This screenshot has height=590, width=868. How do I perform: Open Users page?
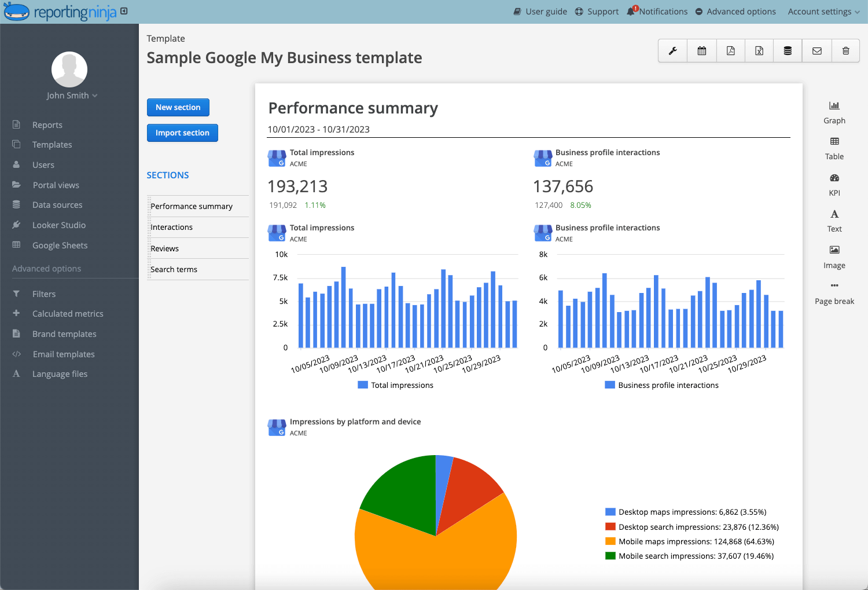click(x=43, y=165)
